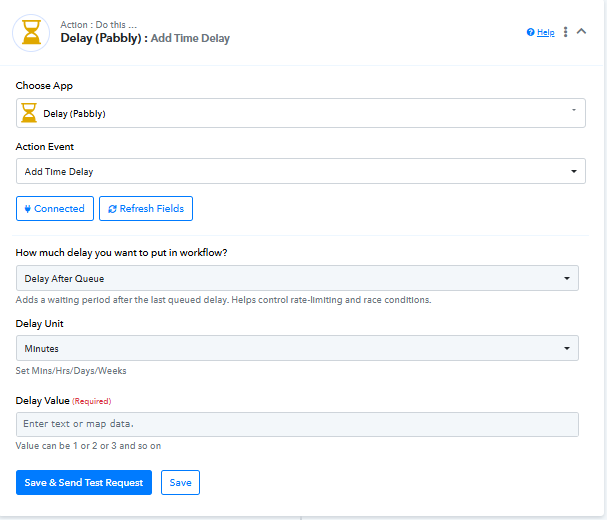The image size is (607, 520).
Task: Open the three-dot more options menu
Action: pos(566,32)
